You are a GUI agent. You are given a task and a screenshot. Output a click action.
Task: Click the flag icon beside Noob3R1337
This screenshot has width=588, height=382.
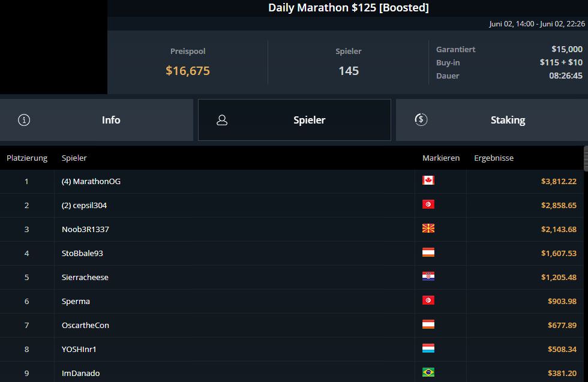click(428, 228)
